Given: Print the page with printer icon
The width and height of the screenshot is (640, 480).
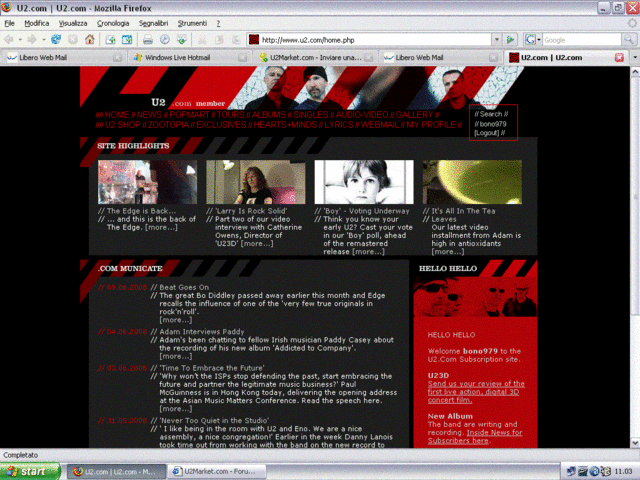Looking at the screenshot, I should point(148,40).
